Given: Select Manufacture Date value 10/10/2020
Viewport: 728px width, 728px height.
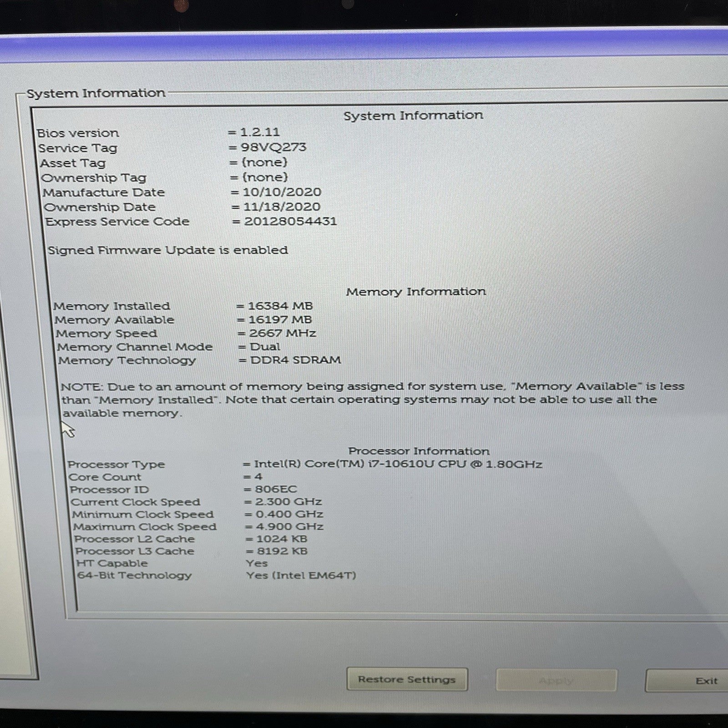Looking at the screenshot, I should tap(282, 192).
